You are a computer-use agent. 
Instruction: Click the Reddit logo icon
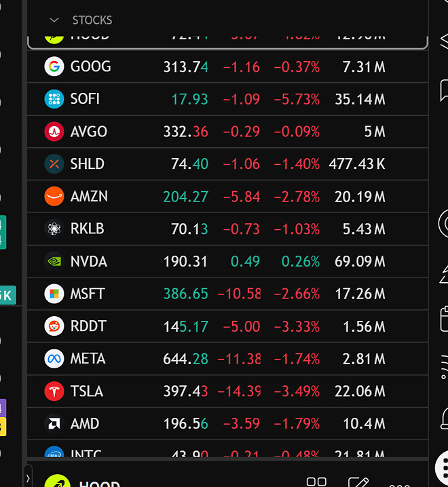pos(54,327)
